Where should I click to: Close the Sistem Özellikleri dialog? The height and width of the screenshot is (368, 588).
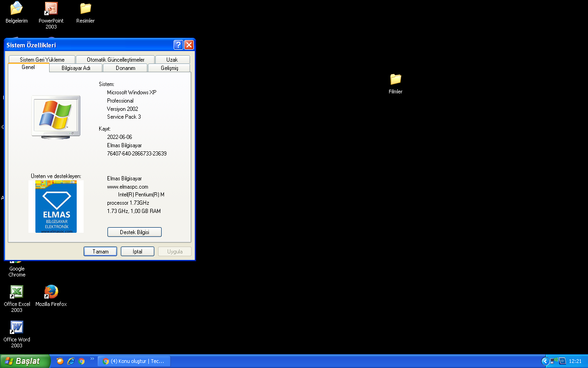click(189, 45)
